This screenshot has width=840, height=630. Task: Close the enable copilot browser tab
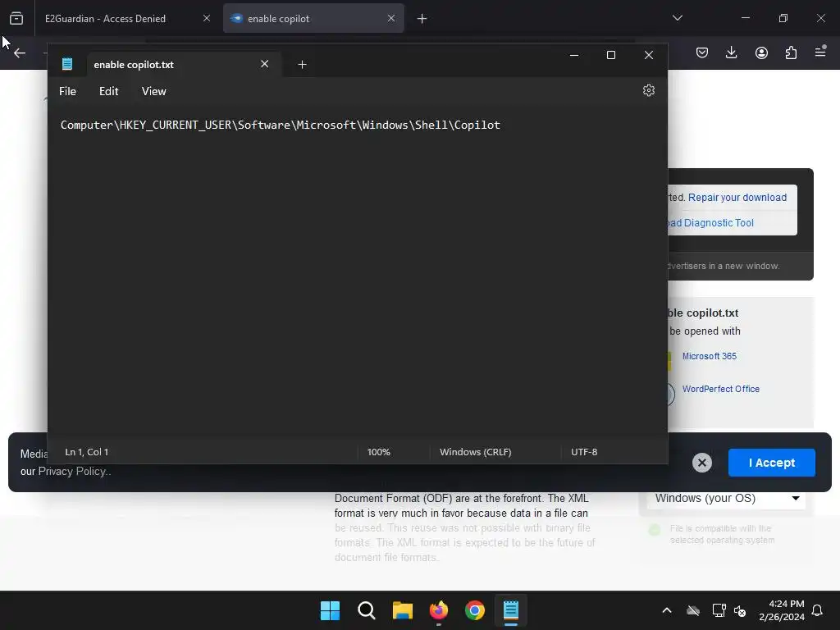tap(391, 18)
